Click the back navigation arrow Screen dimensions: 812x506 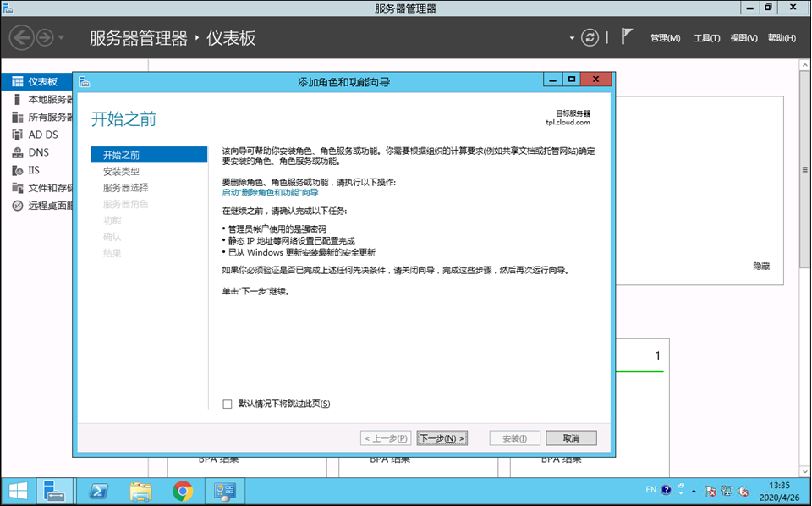21,37
